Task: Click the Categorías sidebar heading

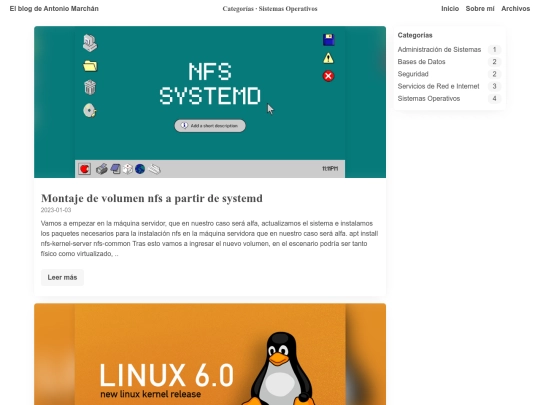Action: tap(415, 35)
